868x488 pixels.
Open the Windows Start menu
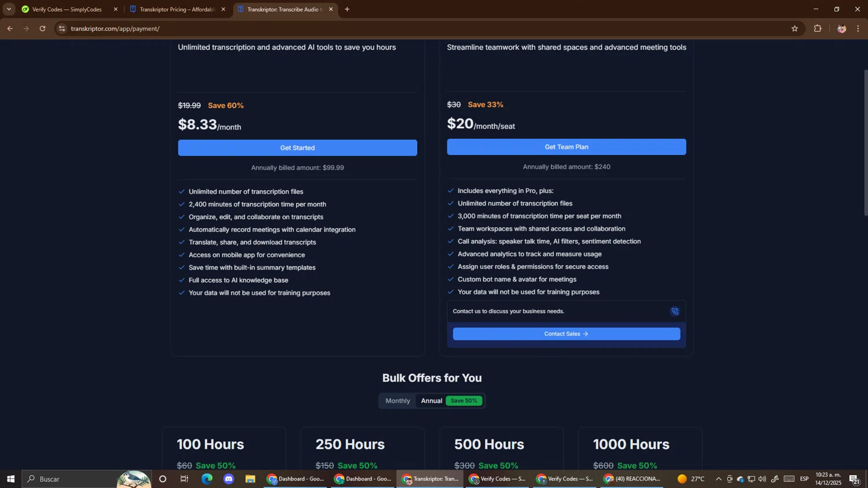[10, 479]
